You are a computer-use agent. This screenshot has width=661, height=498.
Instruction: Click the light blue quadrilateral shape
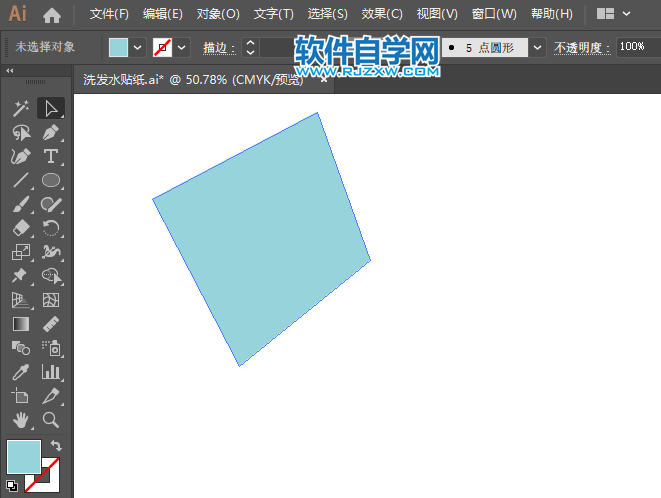(x=263, y=239)
